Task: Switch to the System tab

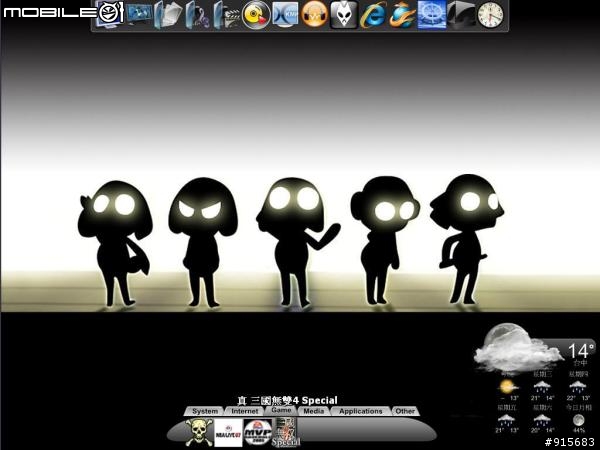Action: 204,411
